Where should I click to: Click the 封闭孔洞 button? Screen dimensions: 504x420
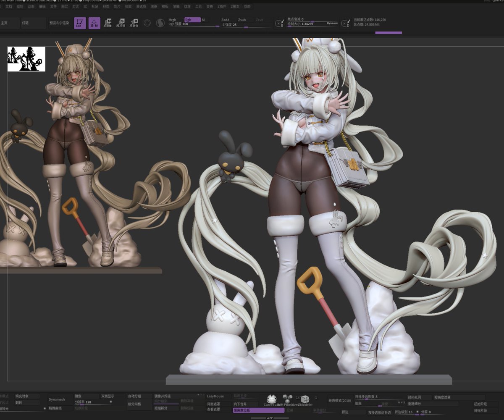click(419, 397)
